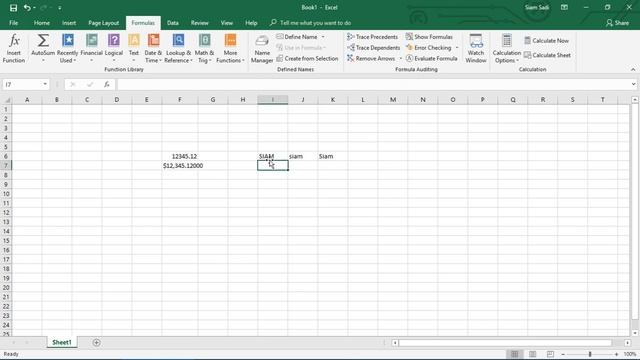Viewport: 640px width, 360px height.
Task: Add a new sheet with plus icon
Action: [96, 342]
